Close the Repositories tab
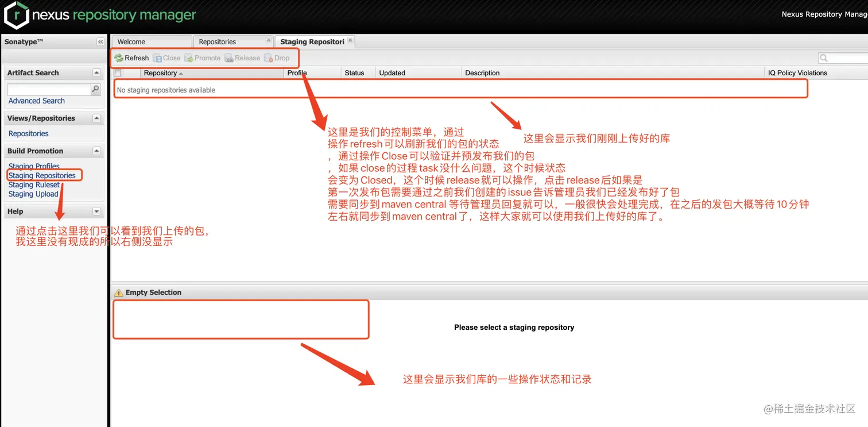The height and width of the screenshot is (427, 868). click(x=268, y=40)
